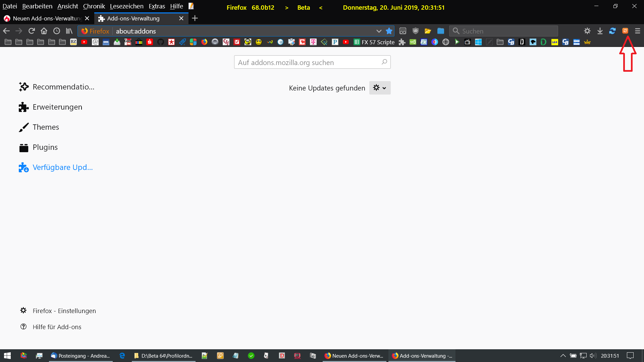
Task: Open the library bookshelf icon
Action: [69, 31]
